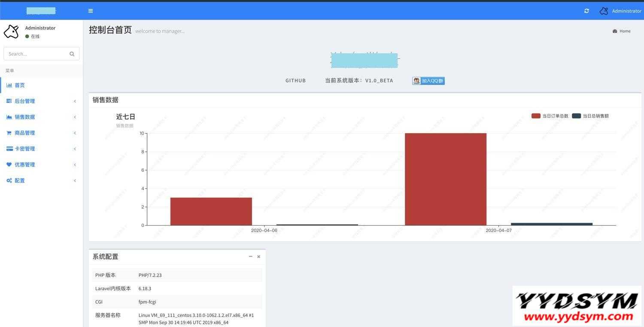
Task: Expand the 后台管理 submenu arrow
Action: coord(75,101)
